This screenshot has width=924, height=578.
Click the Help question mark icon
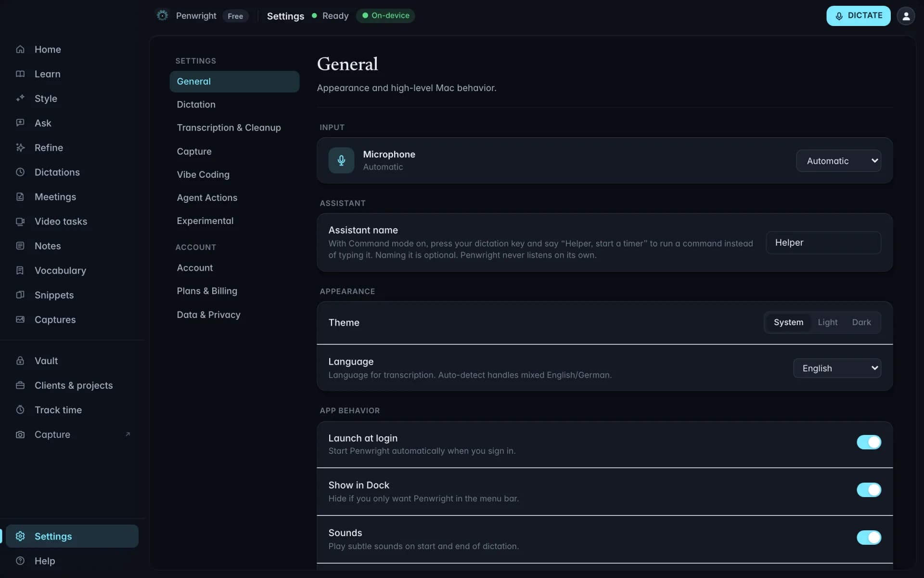[x=20, y=561]
